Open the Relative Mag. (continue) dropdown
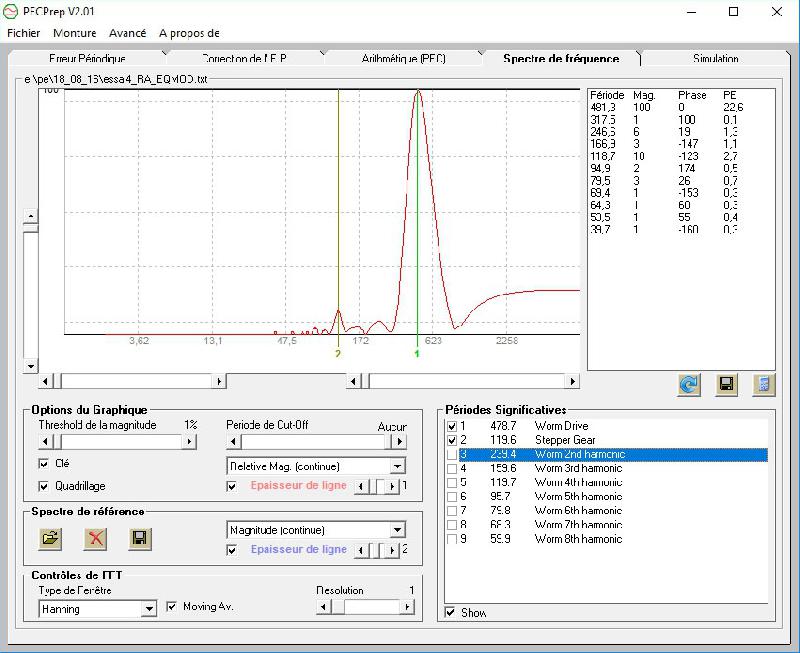The height and width of the screenshot is (653, 800). tap(397, 466)
